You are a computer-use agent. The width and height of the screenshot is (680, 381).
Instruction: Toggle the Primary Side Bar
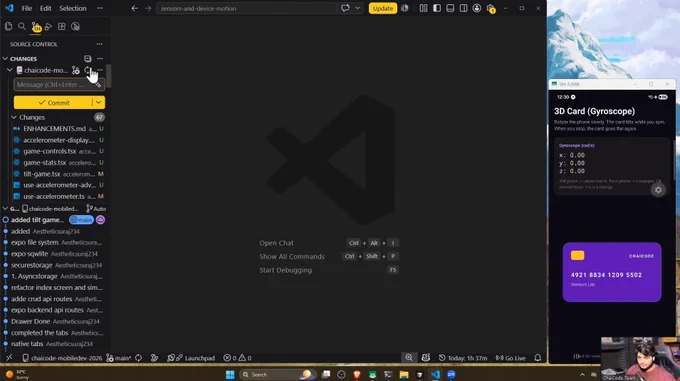pos(437,8)
